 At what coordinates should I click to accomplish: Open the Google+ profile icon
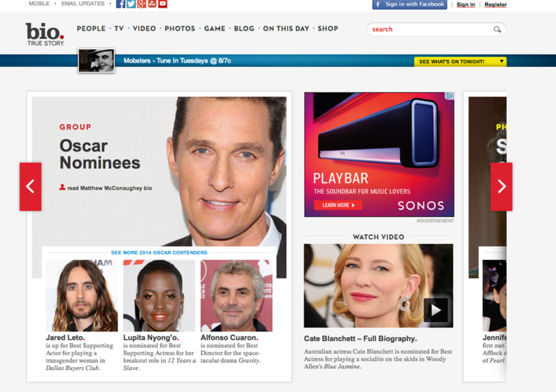[x=141, y=4]
